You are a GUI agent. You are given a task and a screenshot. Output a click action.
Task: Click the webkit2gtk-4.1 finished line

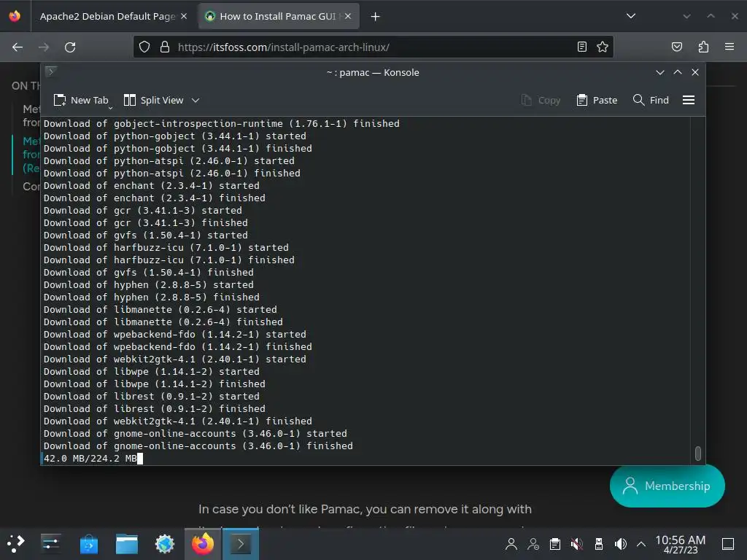[x=178, y=421]
